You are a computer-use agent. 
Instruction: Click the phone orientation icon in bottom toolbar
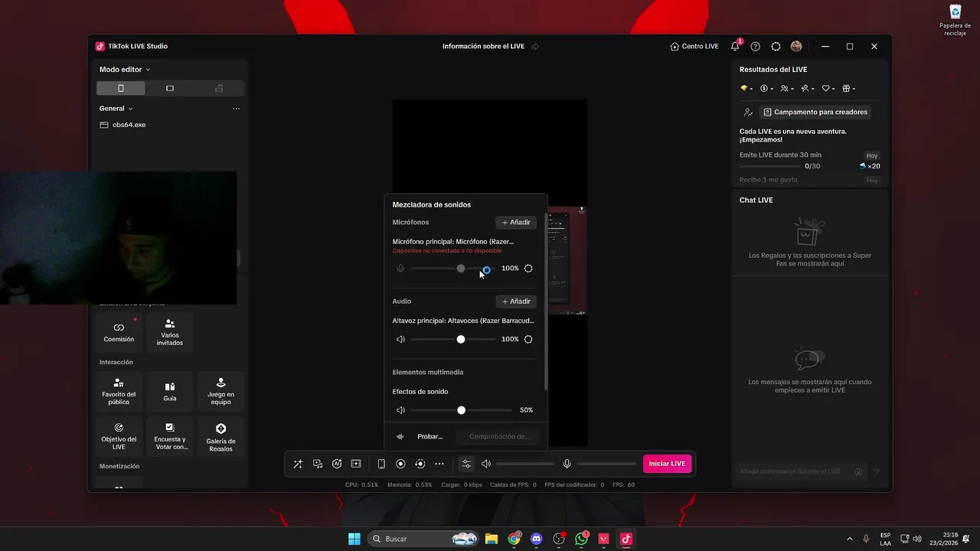(381, 464)
